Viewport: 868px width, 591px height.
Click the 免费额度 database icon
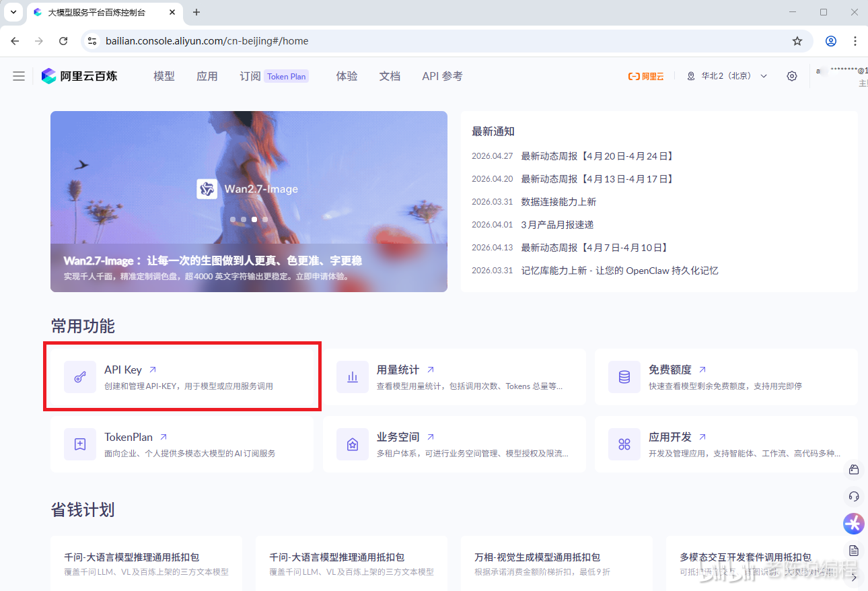pos(624,377)
